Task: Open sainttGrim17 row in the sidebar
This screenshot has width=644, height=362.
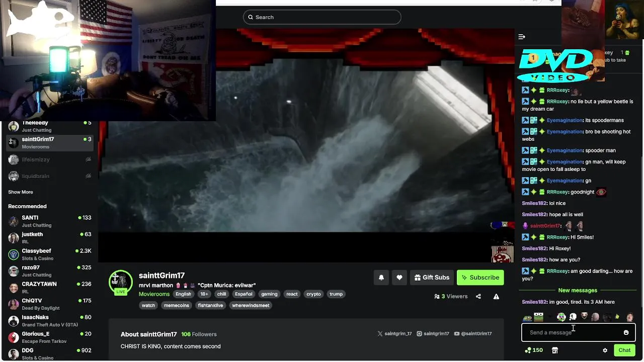Action: pyautogui.click(x=49, y=143)
